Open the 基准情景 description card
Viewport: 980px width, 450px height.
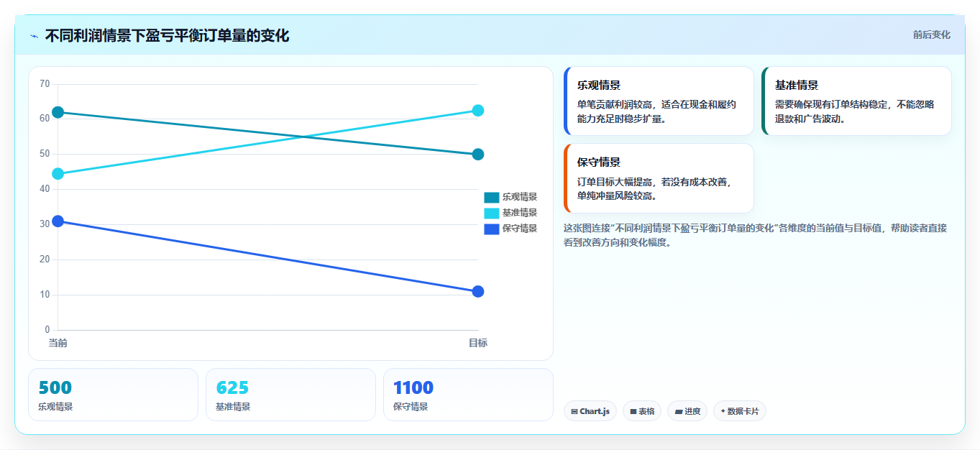coord(856,101)
